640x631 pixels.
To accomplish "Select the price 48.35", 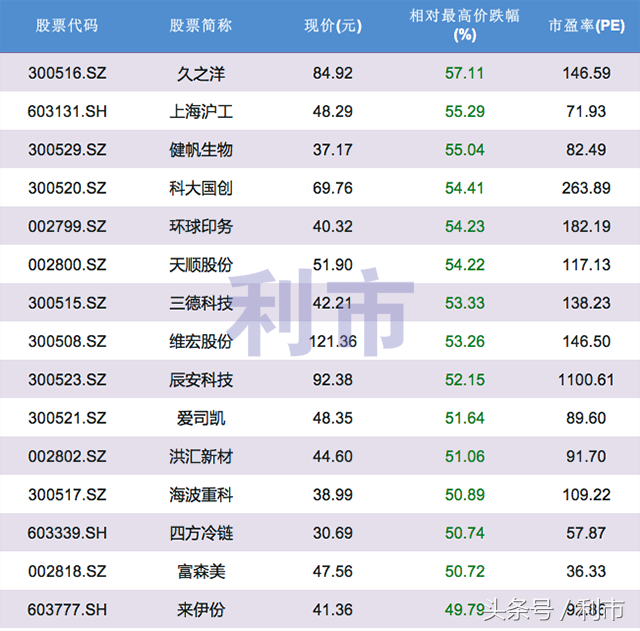I will point(333,418).
